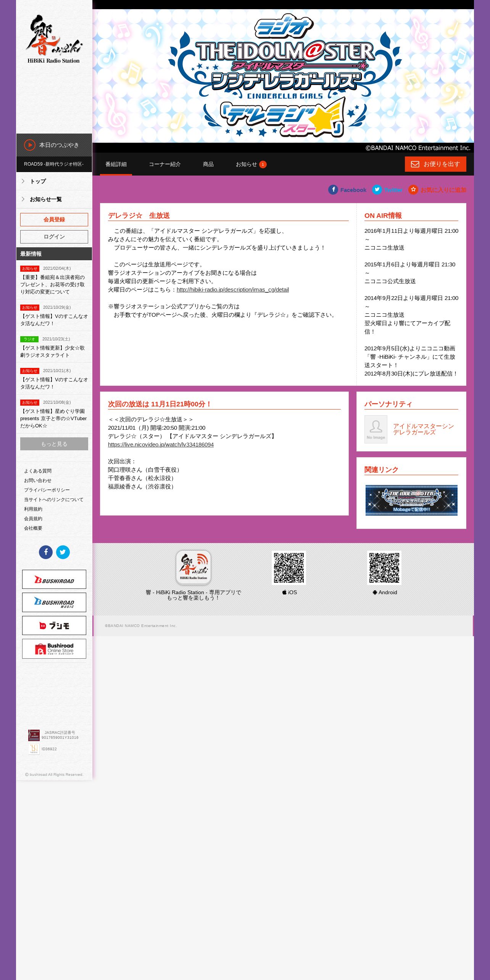This screenshot has width=490, height=980.
Task: Open the live.nicovideo.jp lv334186094 link
Action: pyautogui.click(x=161, y=445)
